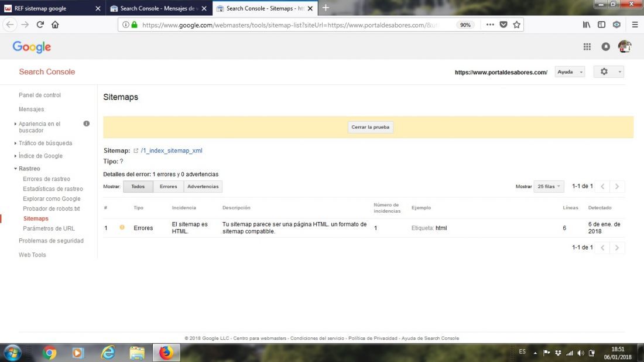Open a new browser tab
The height and width of the screenshot is (362, 644).
[326, 8]
